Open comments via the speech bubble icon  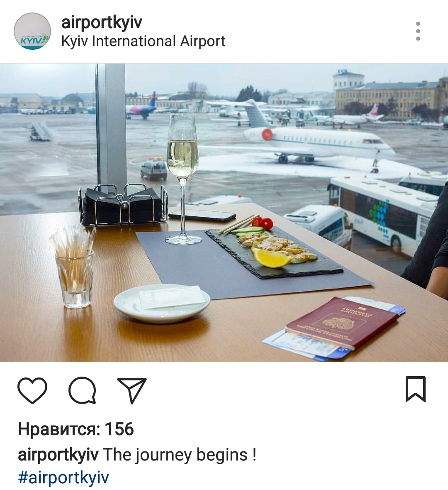click(83, 390)
